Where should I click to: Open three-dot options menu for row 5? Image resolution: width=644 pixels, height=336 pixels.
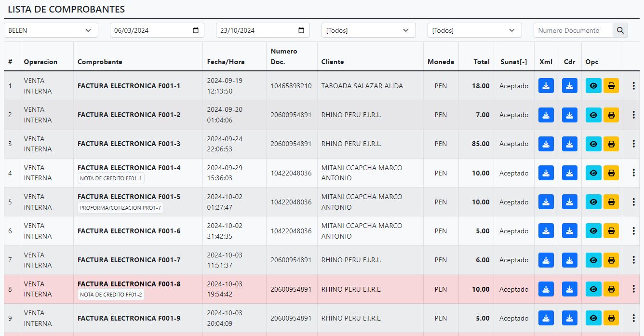click(633, 202)
